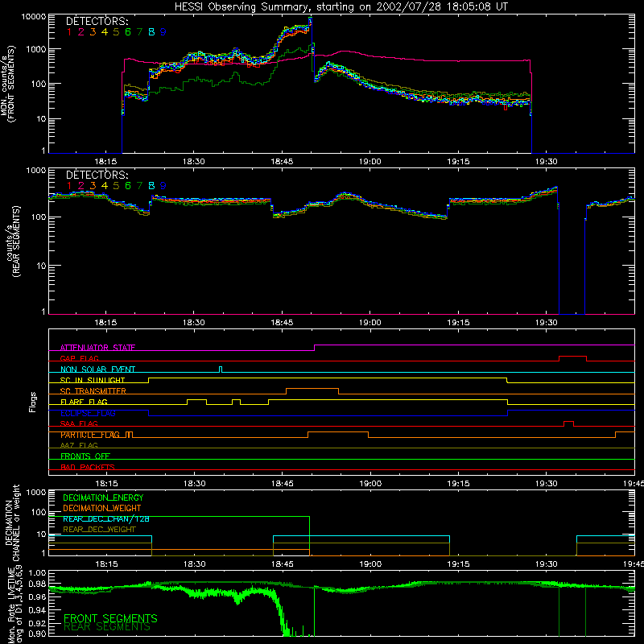Click DETECTORS: label in front segments plot
This screenshot has height=644, width=644.
tap(97, 21)
